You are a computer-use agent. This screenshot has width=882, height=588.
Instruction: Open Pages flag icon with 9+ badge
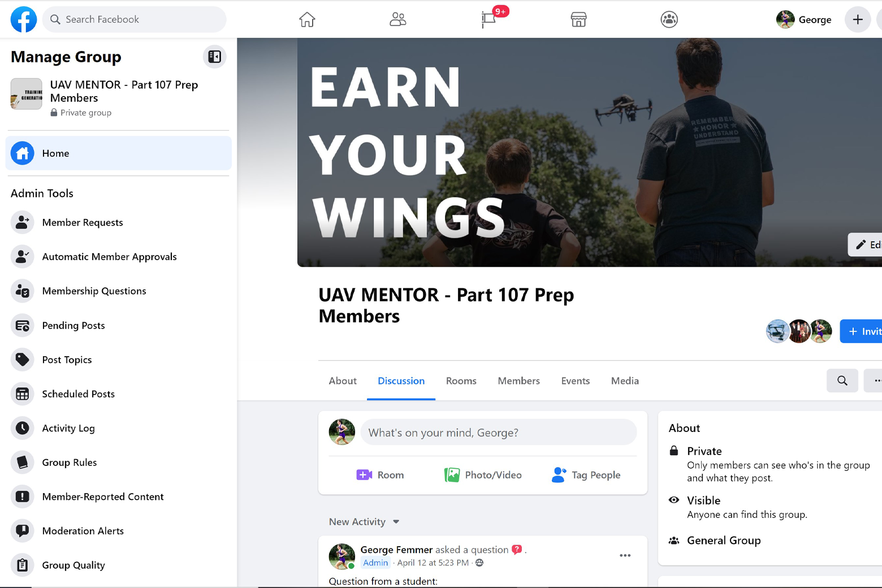tap(490, 19)
